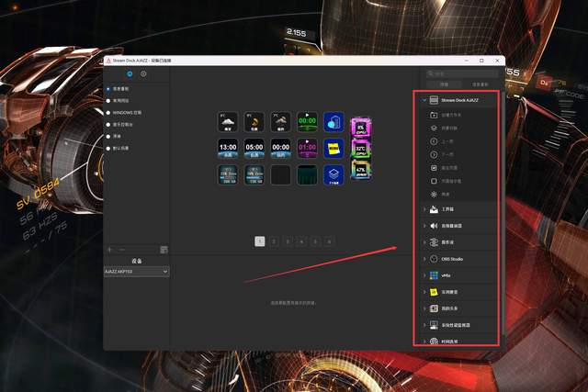Select the empty dark key slot
Viewport: 588px width, 392px height.
pos(280,174)
